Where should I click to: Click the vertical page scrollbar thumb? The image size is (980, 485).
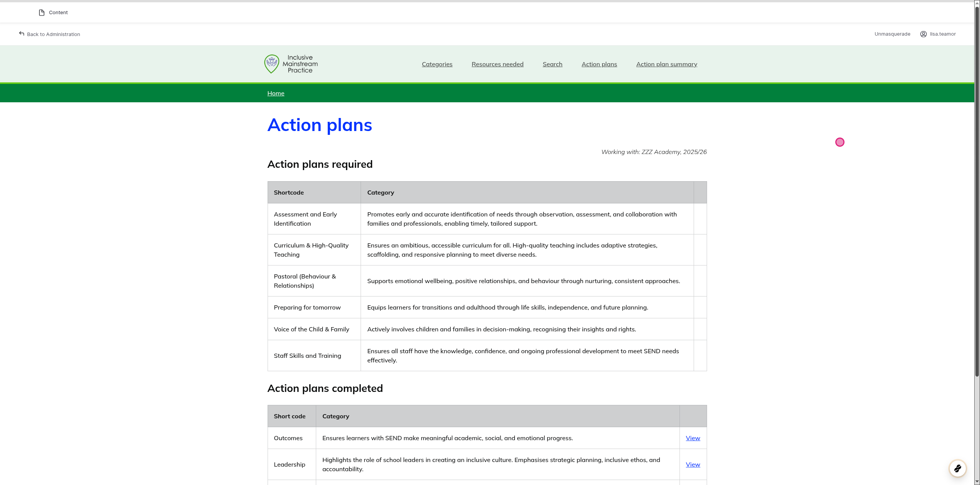pos(977,192)
